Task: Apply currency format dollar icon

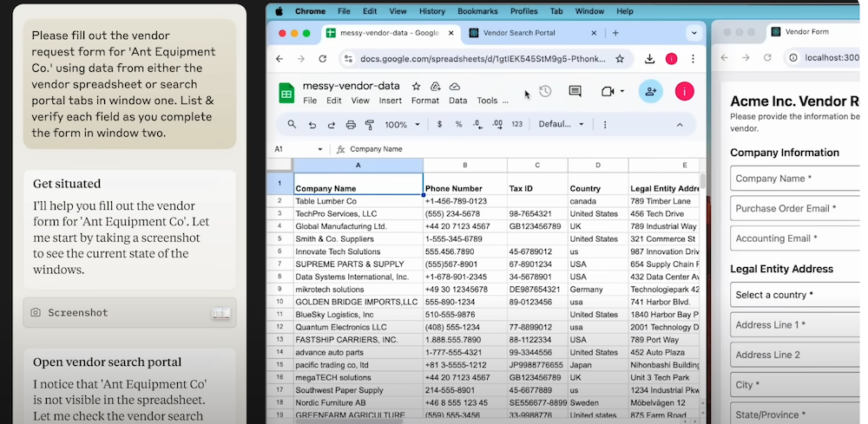Action: (x=439, y=124)
